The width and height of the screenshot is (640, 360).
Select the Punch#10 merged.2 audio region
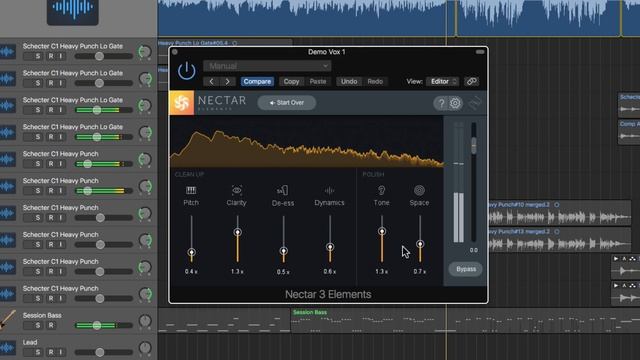click(x=560, y=213)
